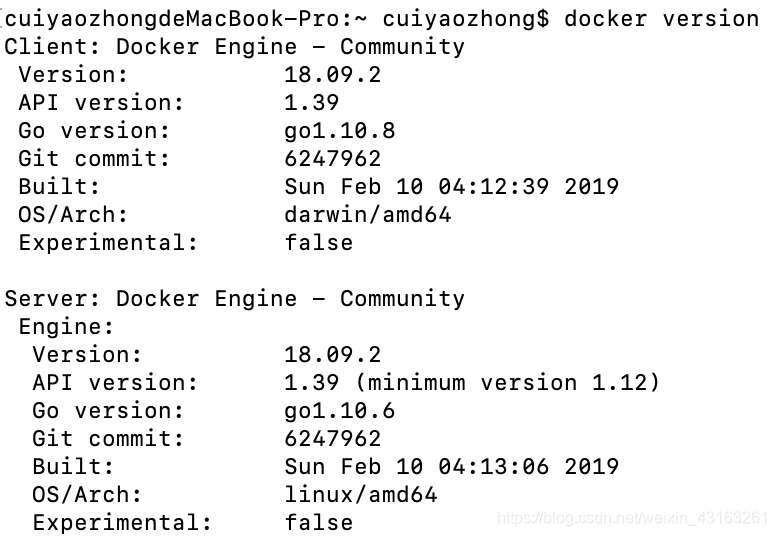Click the Server Docker Engine heading
776x536 pixels.
[235, 299]
